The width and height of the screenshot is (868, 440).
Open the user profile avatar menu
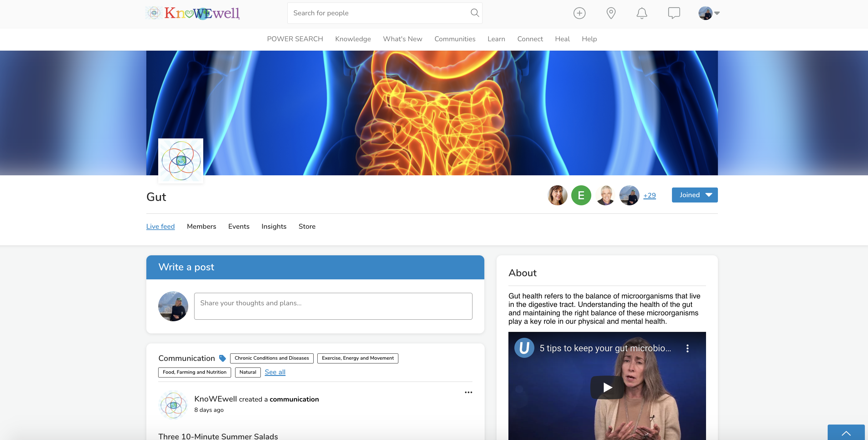point(709,13)
